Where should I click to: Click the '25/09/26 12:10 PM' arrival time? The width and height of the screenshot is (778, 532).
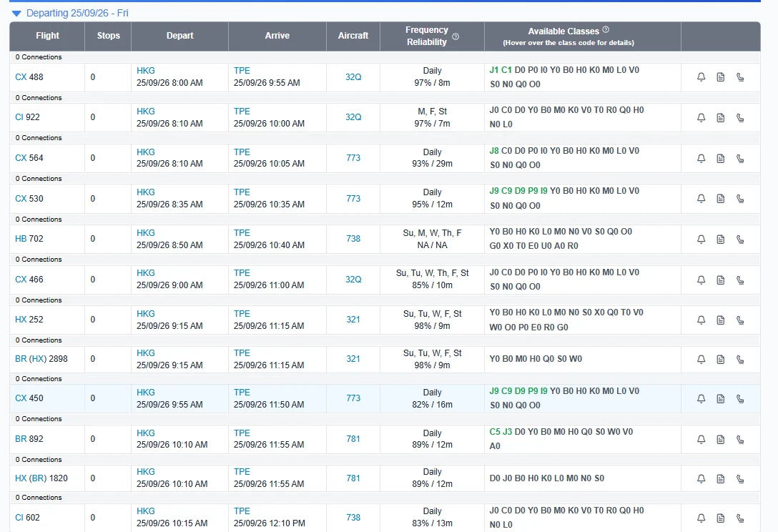point(270,523)
